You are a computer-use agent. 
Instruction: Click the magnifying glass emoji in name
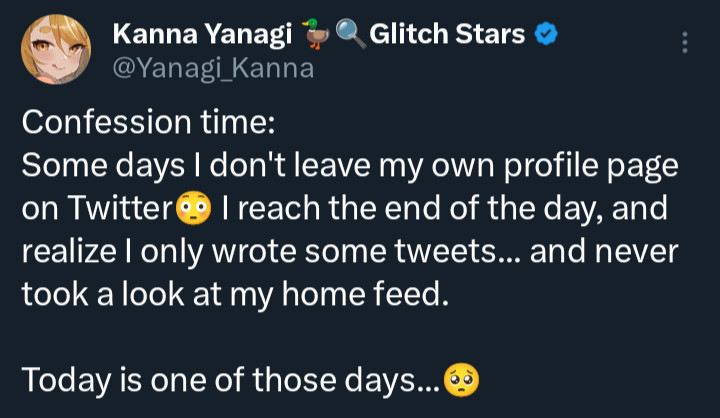(x=347, y=35)
